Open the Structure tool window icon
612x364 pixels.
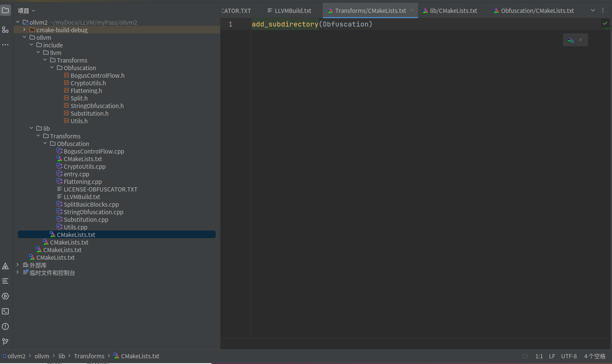coord(5,30)
